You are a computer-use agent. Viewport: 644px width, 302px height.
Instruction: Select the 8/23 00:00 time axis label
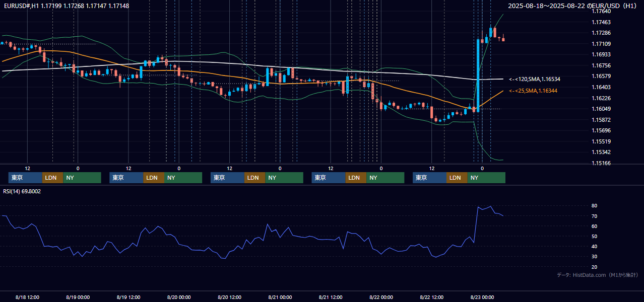pos(482,297)
